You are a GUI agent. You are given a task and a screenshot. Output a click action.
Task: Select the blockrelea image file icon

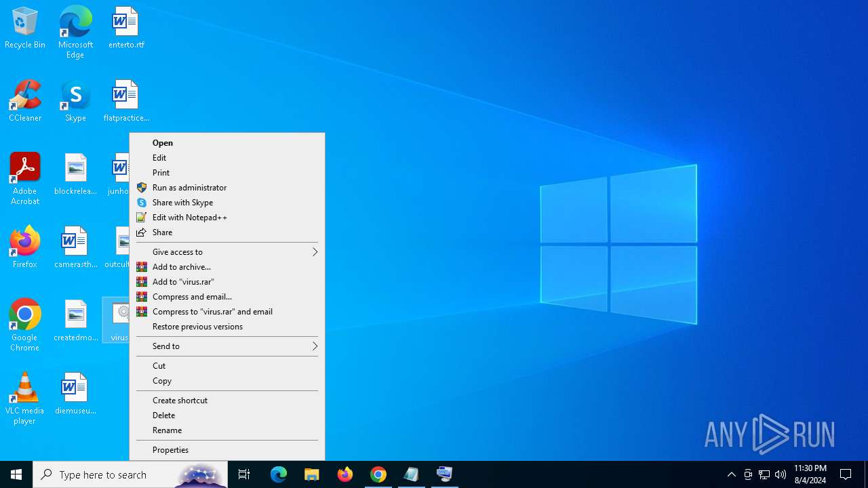[x=75, y=175]
